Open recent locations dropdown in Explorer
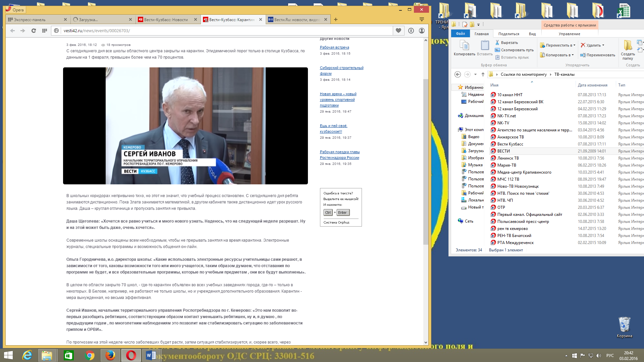Viewport: 644px width, 362px height. point(475,74)
